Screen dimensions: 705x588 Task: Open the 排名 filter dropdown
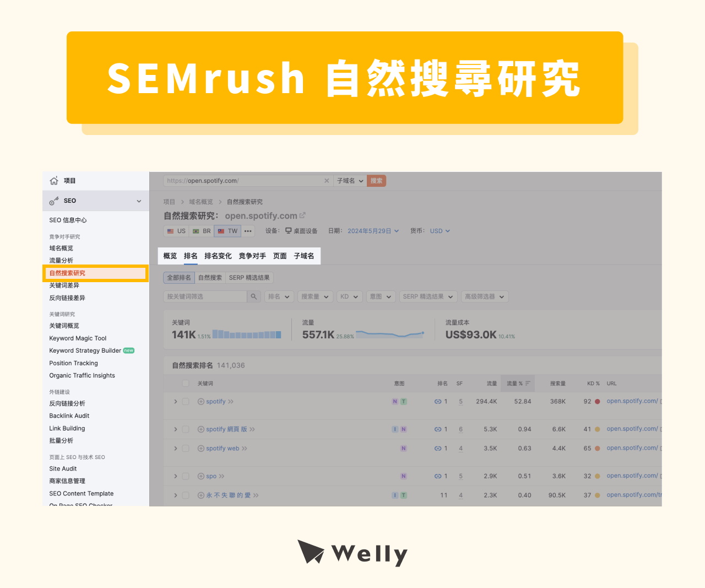pos(279,296)
